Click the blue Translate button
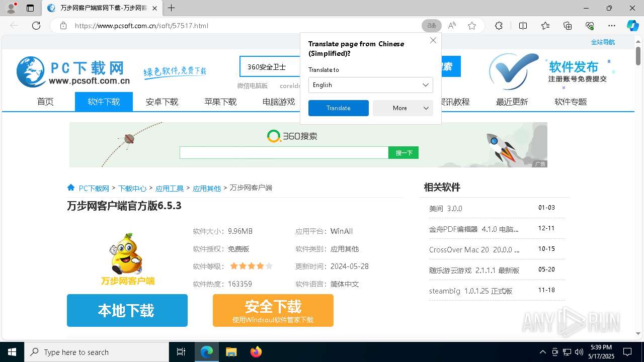 coord(339,108)
